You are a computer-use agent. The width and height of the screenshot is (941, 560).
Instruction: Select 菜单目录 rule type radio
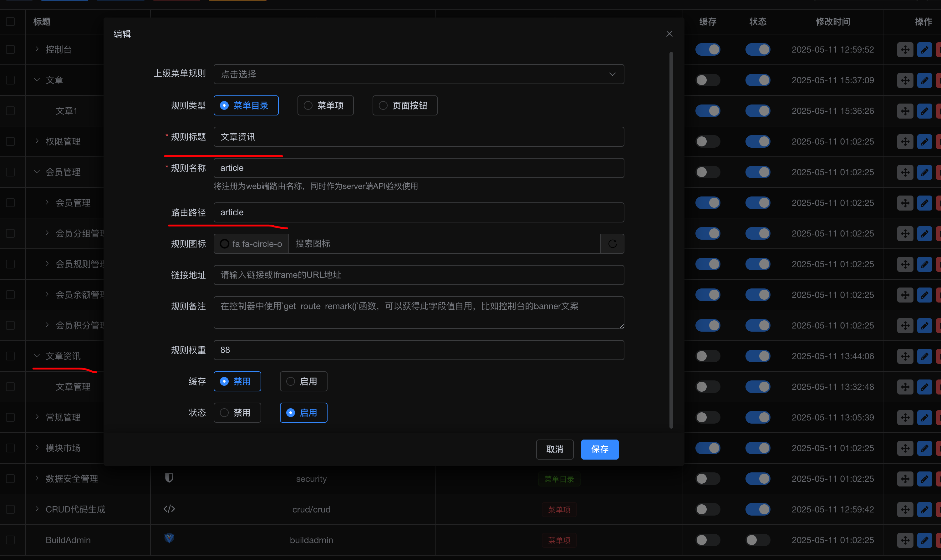pos(246,105)
